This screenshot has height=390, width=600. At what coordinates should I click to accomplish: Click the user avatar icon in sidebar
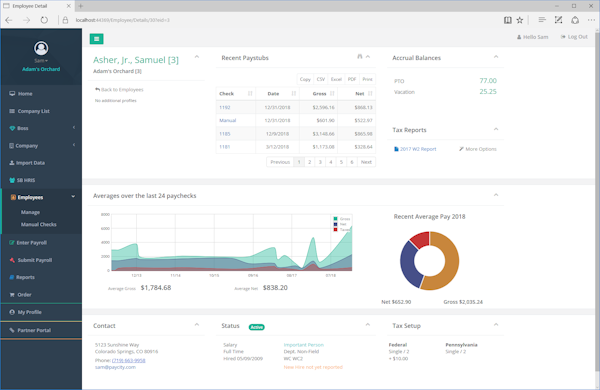[41, 48]
